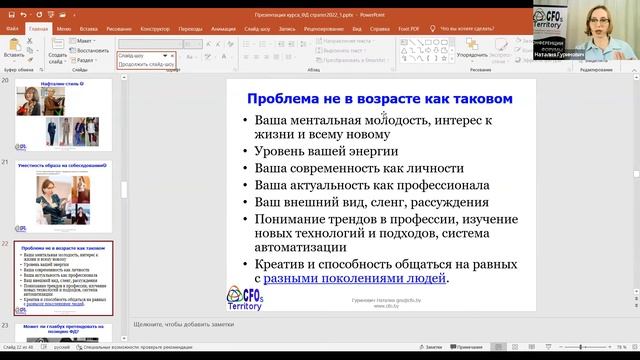This screenshot has height=360, width=640.
Task: Select slide 20 thumbnail Нафталин-стиль
Action: pyautogui.click(x=63, y=115)
